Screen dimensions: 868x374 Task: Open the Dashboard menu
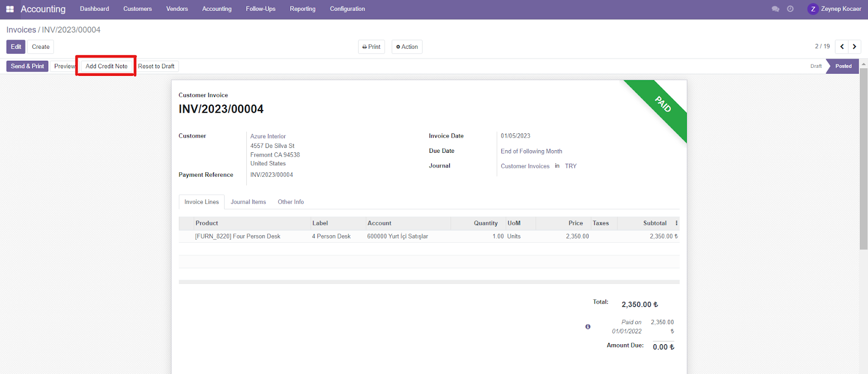94,9
